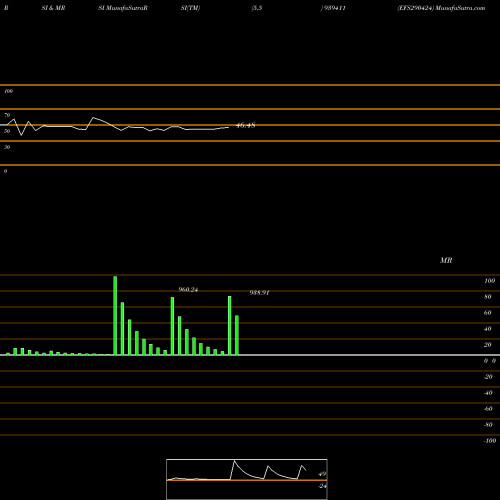
Task: Click MR axis label -100
Action: click(490, 441)
